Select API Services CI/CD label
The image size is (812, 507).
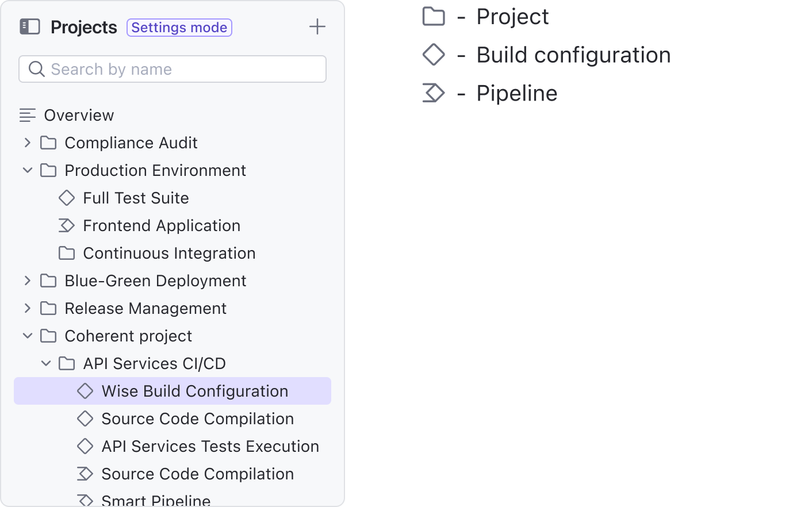[x=154, y=363]
